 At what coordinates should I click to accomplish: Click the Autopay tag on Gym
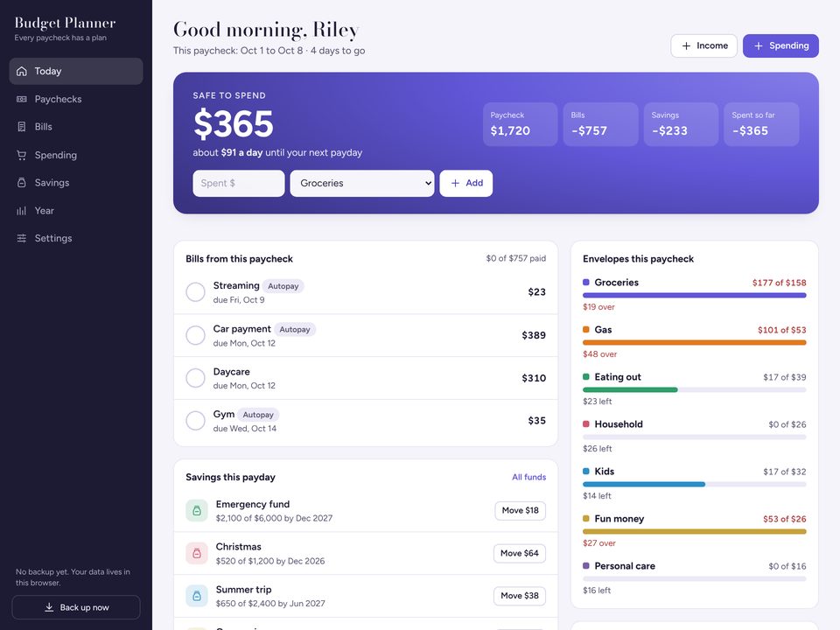click(x=258, y=415)
